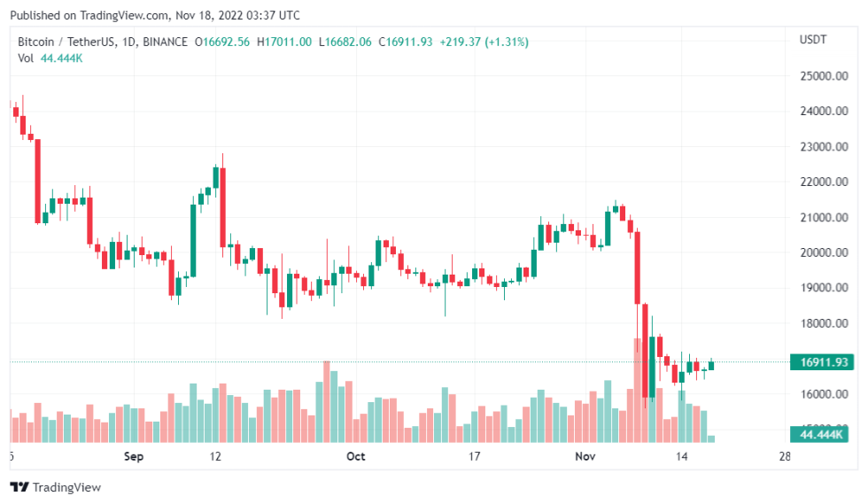The image size is (868, 504).
Task: Click the 18000.00 price axis label
Action: point(824,323)
